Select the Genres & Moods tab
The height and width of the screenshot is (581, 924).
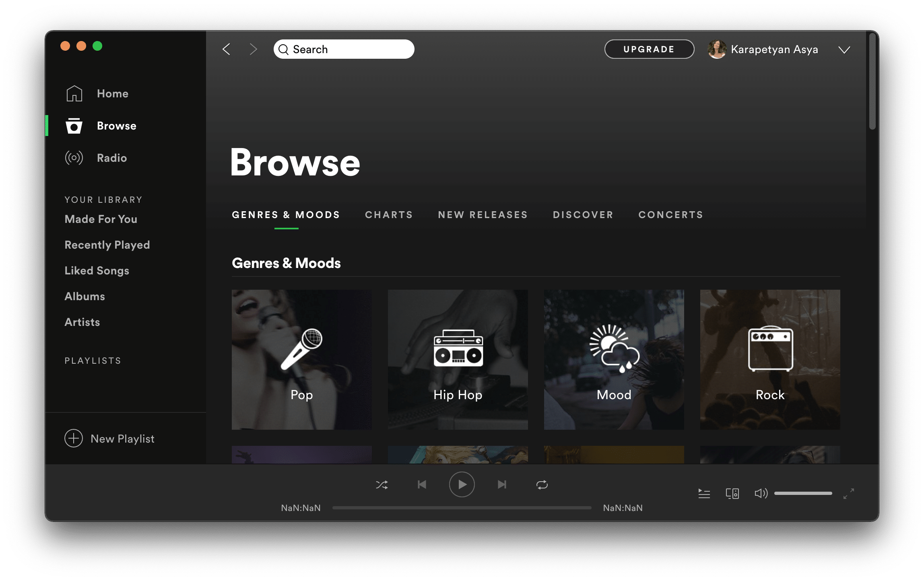(287, 214)
